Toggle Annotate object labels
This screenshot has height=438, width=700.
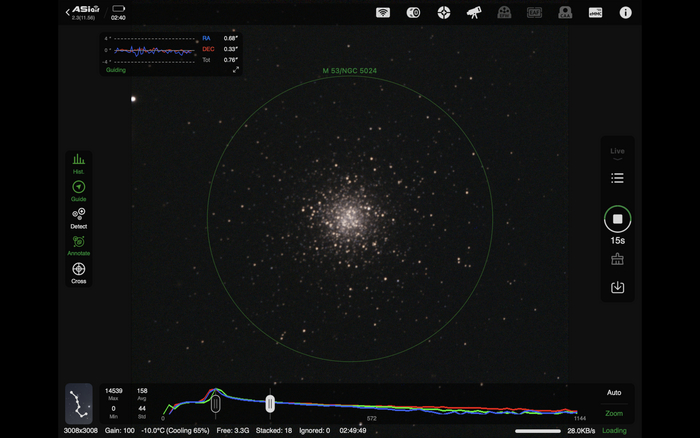pos(79,246)
